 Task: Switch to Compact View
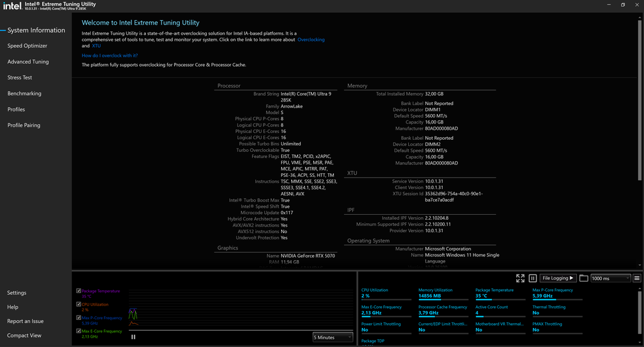[25, 336]
